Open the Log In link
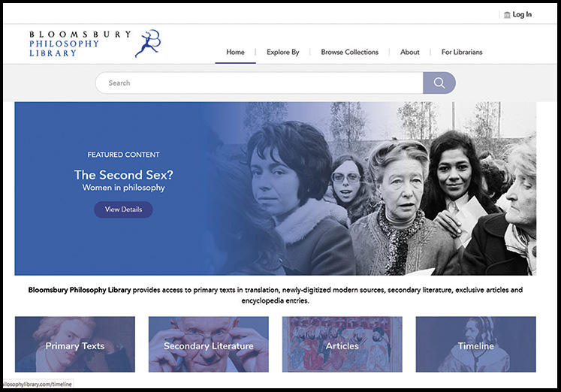561x392 pixels. coord(522,15)
